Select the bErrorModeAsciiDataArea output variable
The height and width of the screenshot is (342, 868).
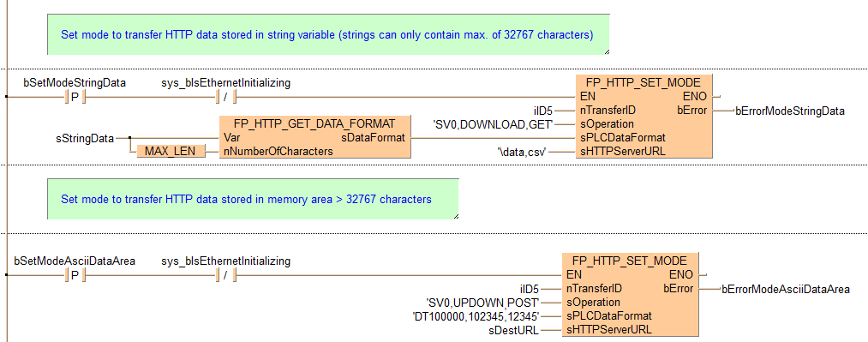coord(785,289)
